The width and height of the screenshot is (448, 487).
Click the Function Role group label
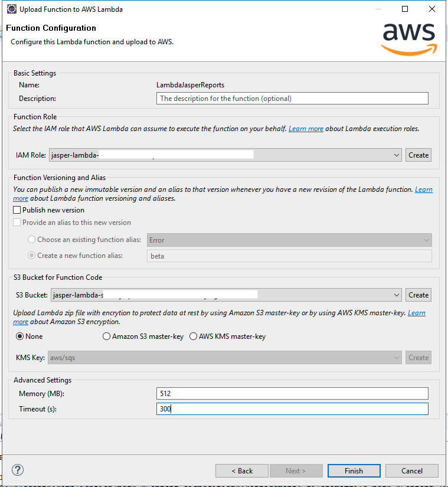click(35, 117)
